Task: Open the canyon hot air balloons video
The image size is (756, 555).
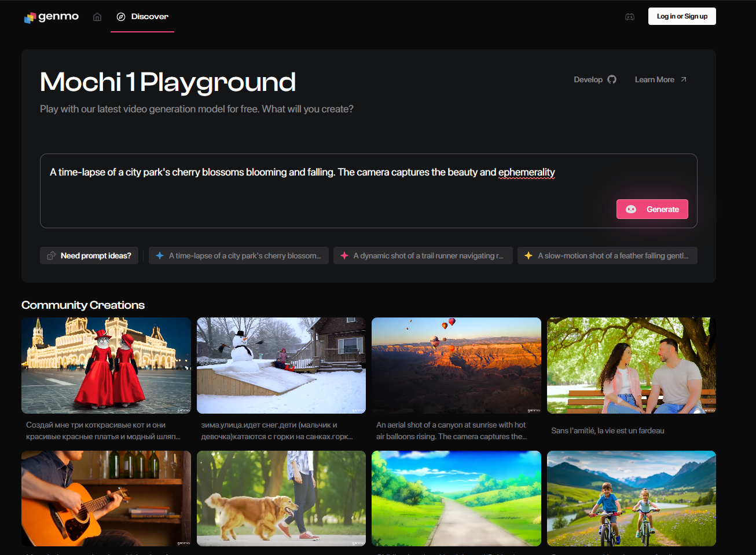Action: pos(456,366)
